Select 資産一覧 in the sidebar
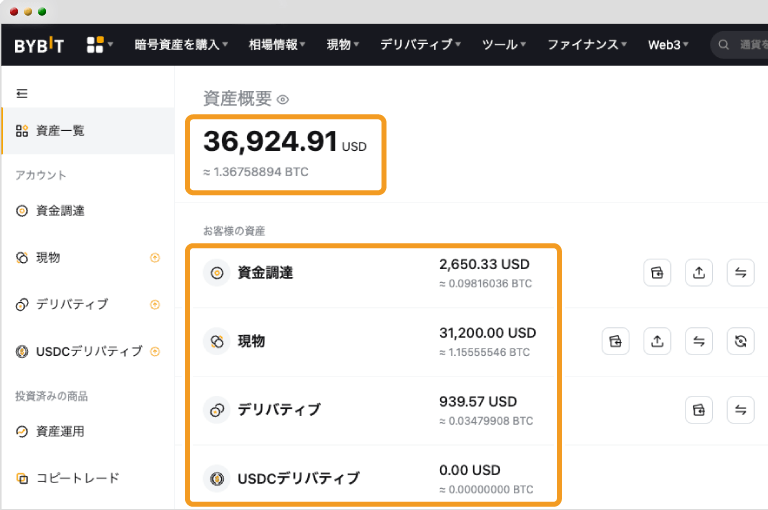Screen dimensions: 768x510 pos(88,131)
